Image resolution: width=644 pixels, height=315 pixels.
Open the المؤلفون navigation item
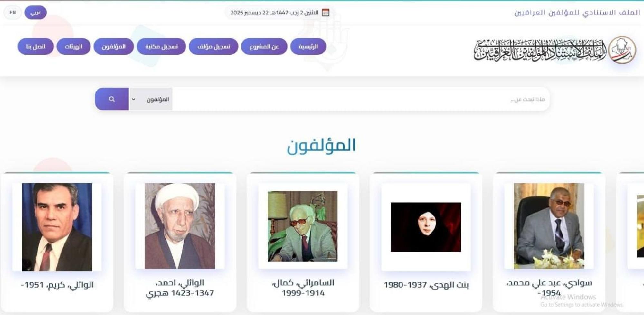coord(114,46)
